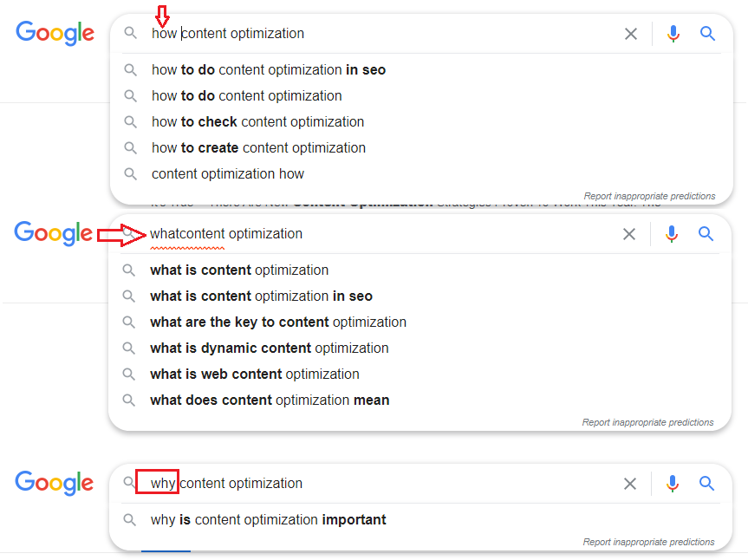
Task: Click "Report inappropriate predictions" under the top suggestions
Action: click(x=649, y=196)
